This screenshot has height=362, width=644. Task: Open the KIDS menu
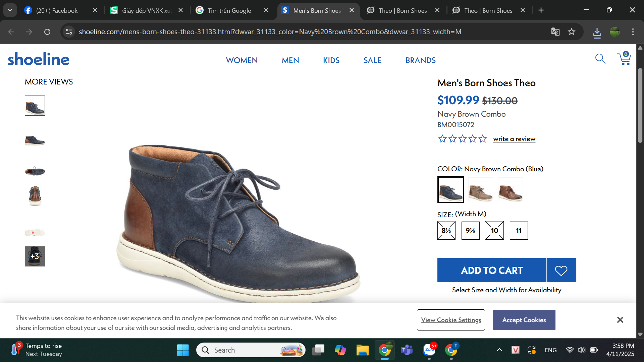click(331, 60)
